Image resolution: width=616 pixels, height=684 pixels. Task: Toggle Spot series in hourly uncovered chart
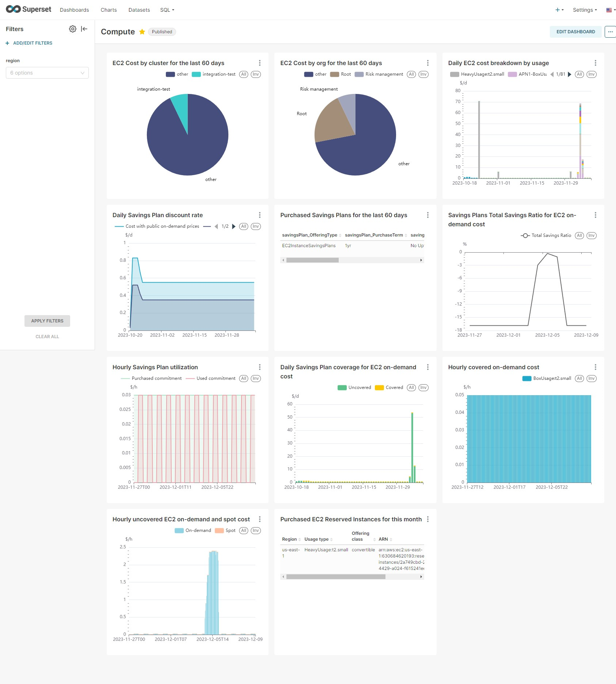coord(225,530)
